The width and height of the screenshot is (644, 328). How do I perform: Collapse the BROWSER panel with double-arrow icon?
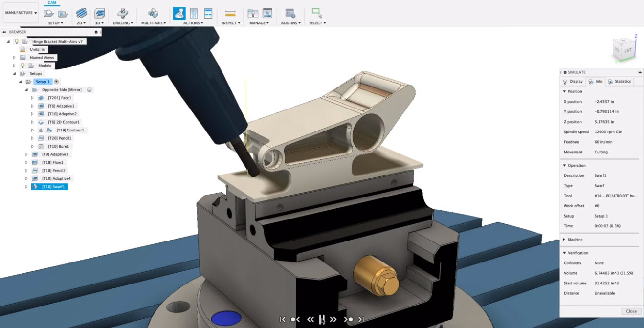coord(4,32)
